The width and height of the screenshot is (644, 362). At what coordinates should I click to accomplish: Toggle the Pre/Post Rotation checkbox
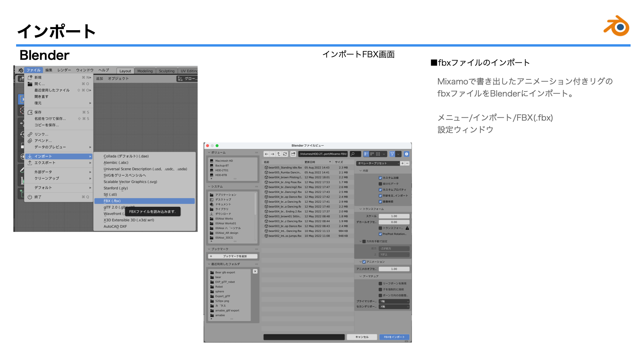click(380, 234)
